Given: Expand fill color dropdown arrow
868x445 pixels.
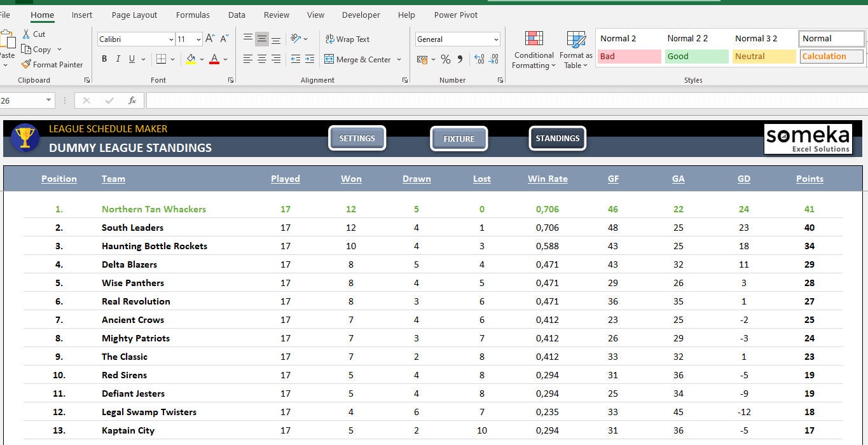Looking at the screenshot, I should click(x=202, y=59).
